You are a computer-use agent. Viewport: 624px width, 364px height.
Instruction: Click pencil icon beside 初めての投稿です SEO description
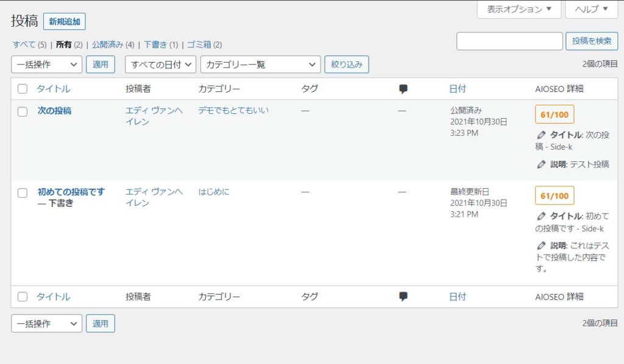[541, 245]
